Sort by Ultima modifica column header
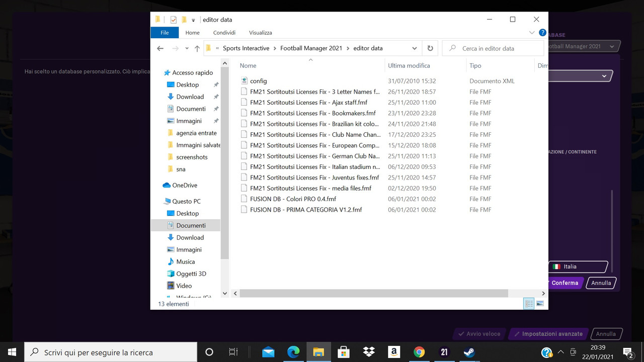The image size is (644, 362). coord(409,66)
